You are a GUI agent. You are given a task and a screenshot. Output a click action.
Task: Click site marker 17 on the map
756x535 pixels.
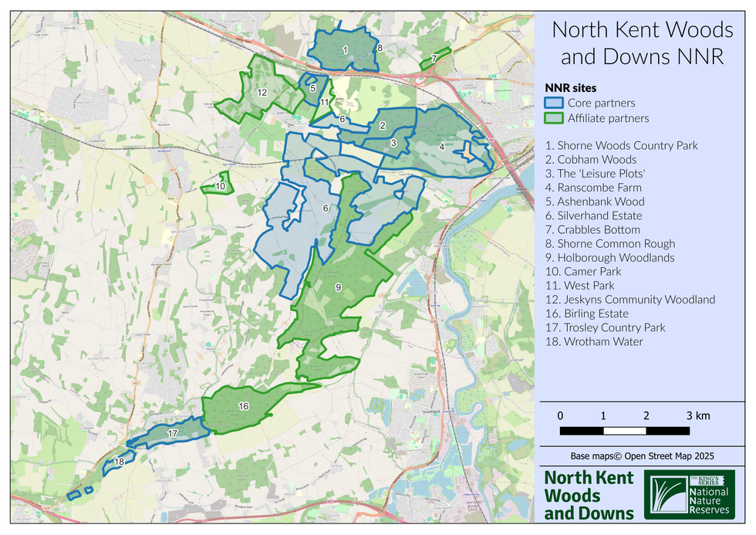coord(173,434)
